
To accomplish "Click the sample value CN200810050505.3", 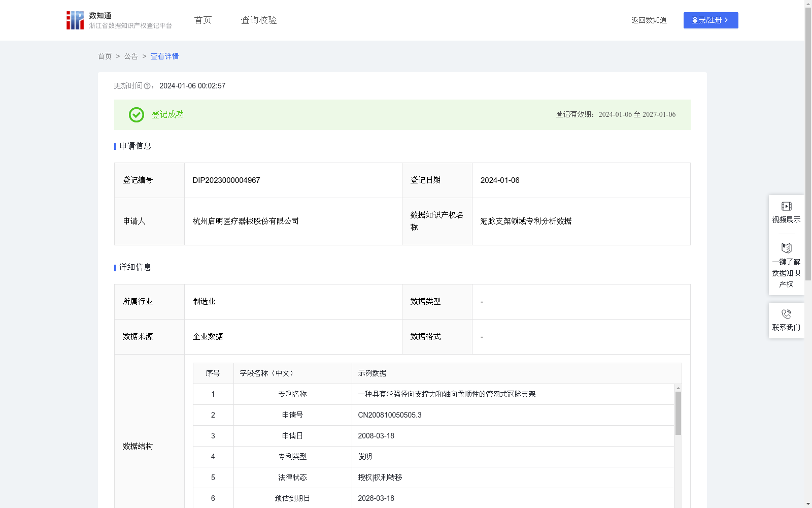I will pos(390,415).
